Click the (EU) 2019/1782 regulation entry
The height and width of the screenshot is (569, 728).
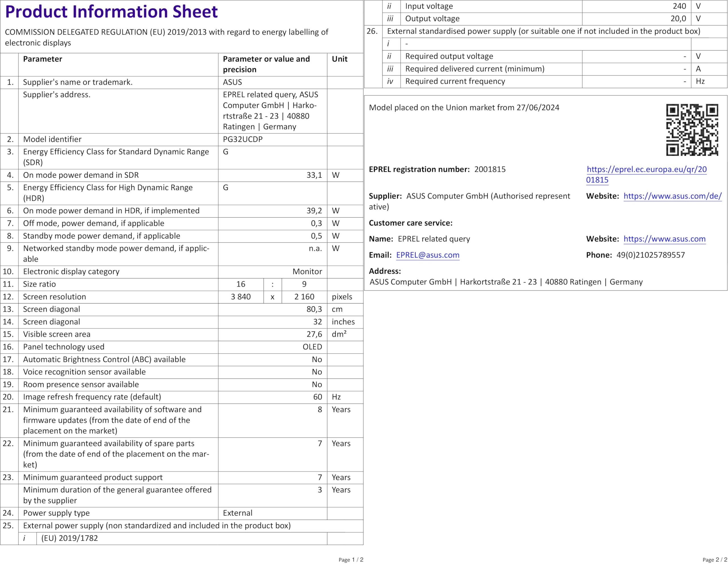(x=69, y=538)
